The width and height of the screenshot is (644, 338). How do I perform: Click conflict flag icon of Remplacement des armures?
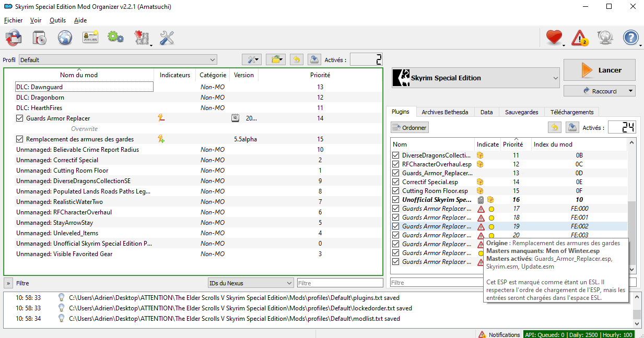[161, 139]
